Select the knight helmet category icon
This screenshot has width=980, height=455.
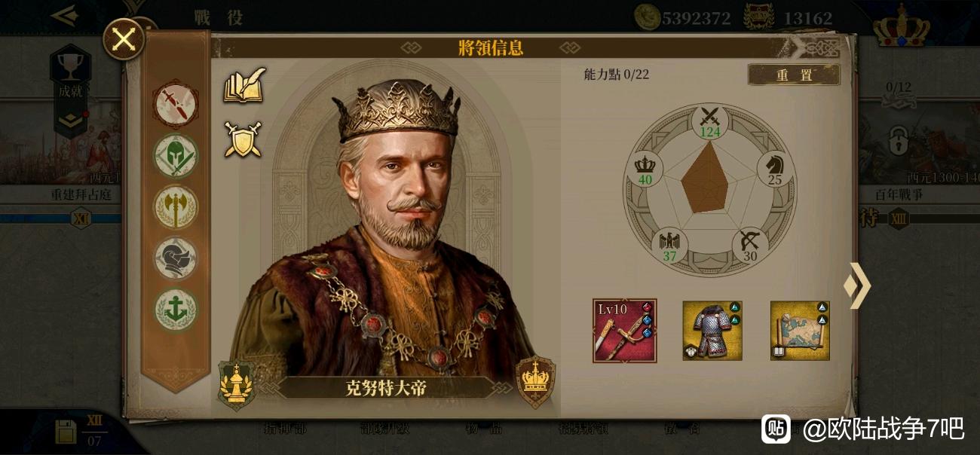(x=175, y=258)
